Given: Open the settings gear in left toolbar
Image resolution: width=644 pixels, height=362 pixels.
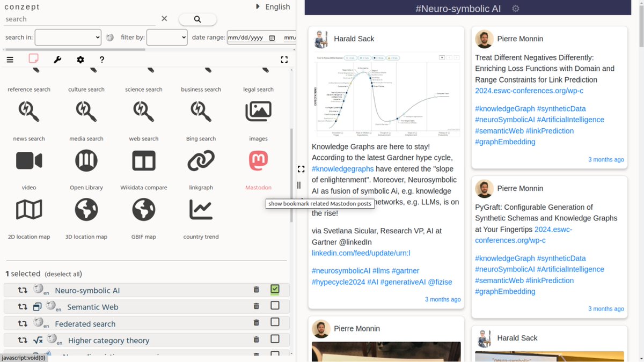Looking at the screenshot, I should coord(80,60).
